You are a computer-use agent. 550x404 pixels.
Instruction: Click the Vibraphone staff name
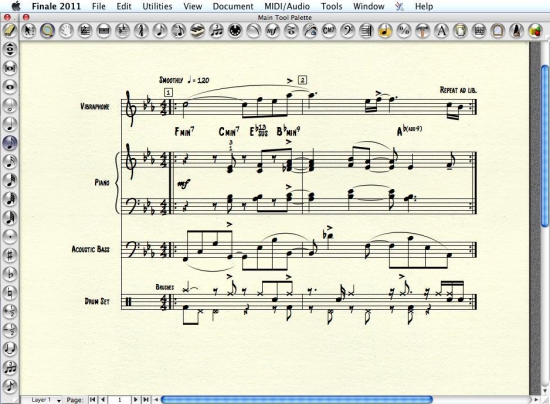tap(95, 106)
